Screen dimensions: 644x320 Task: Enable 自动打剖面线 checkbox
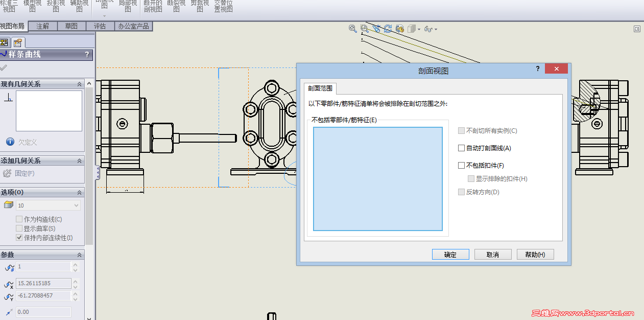(x=462, y=148)
